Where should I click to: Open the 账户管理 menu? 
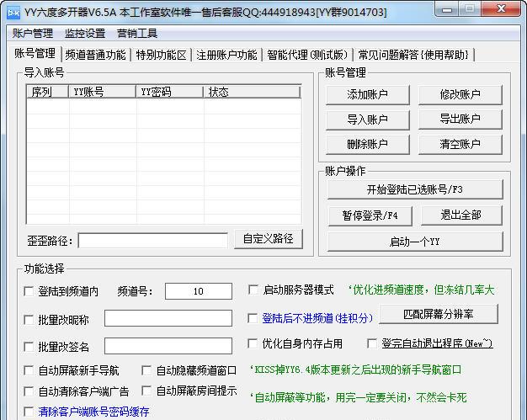(33, 34)
